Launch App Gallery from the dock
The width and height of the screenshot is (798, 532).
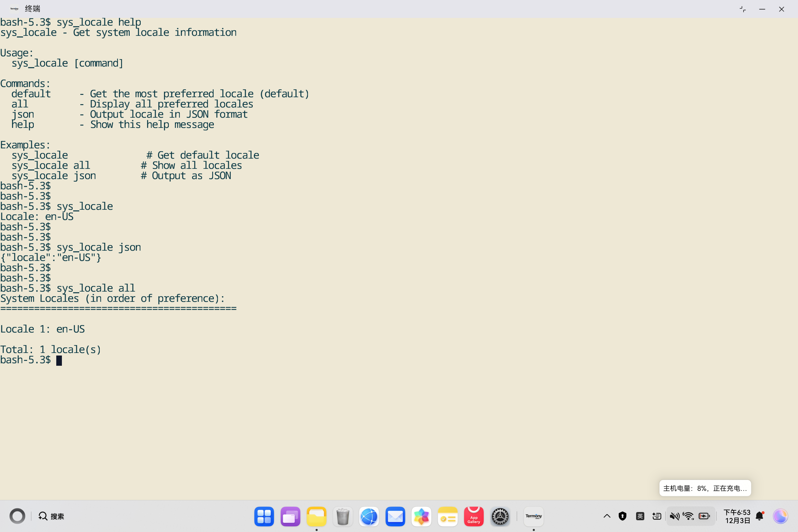(x=474, y=516)
